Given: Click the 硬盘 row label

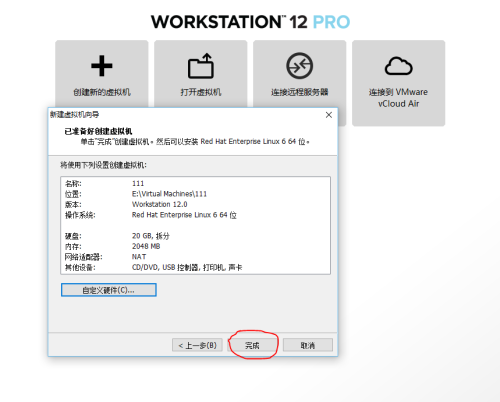Looking at the screenshot, I should (x=73, y=236).
